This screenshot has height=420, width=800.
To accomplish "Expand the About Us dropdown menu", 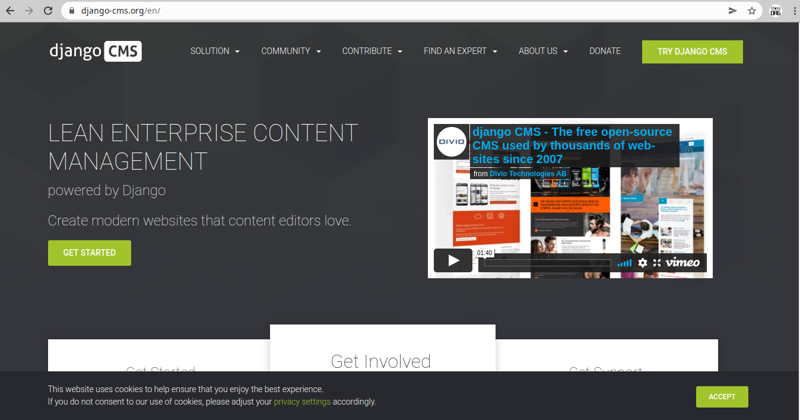I will tap(543, 51).
